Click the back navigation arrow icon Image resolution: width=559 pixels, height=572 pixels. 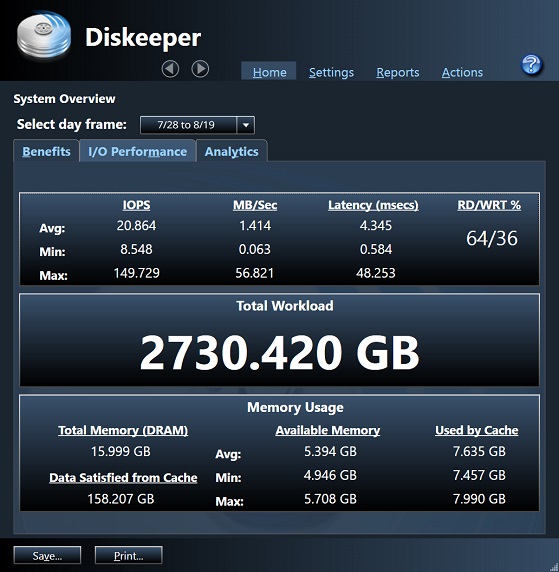tap(170, 69)
